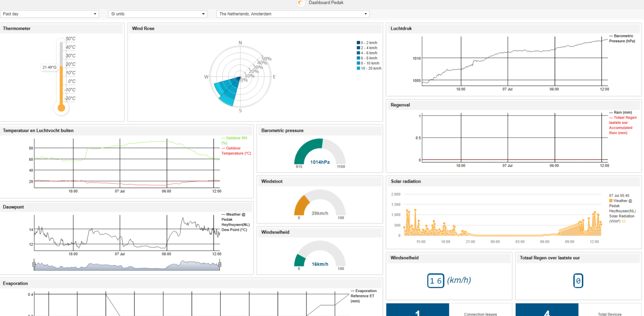The height and width of the screenshot is (316, 644).
Task: Click the left handle of Dauwpunt range slider
Action: (34, 264)
